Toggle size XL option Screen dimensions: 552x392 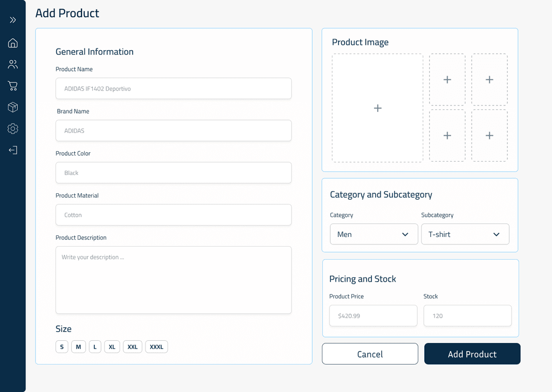click(112, 347)
